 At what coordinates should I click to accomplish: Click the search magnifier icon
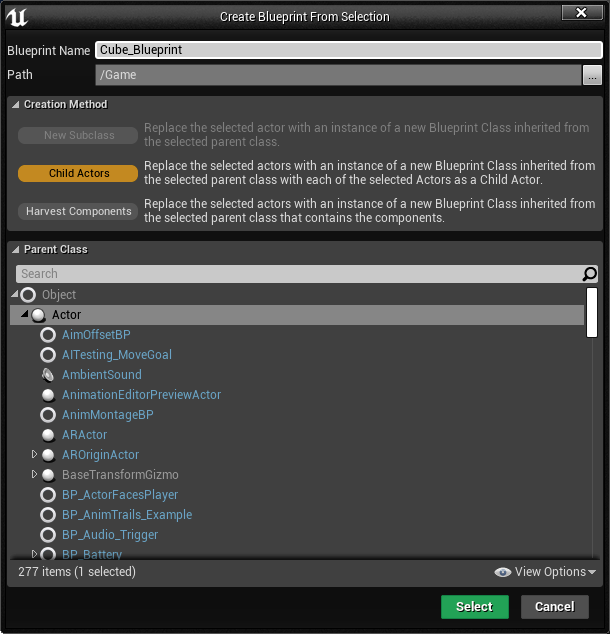589,274
